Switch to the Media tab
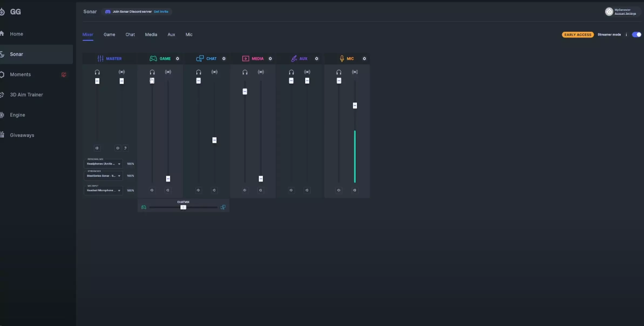Viewport: 644px width, 326px height. (151, 35)
